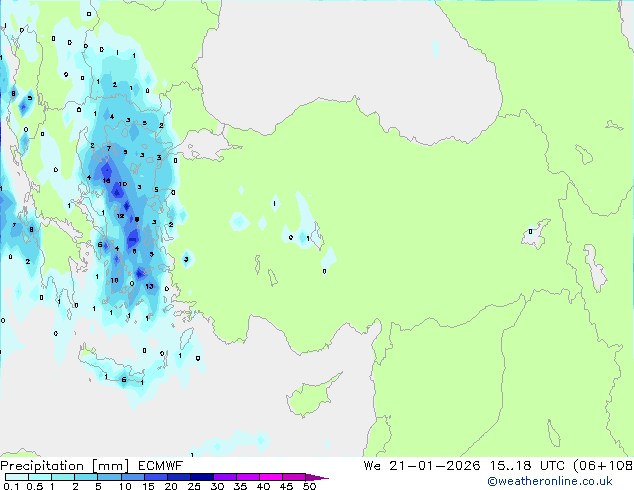Click the 30–35 mm violet legend swatch
The image size is (634, 490).
pos(224,477)
